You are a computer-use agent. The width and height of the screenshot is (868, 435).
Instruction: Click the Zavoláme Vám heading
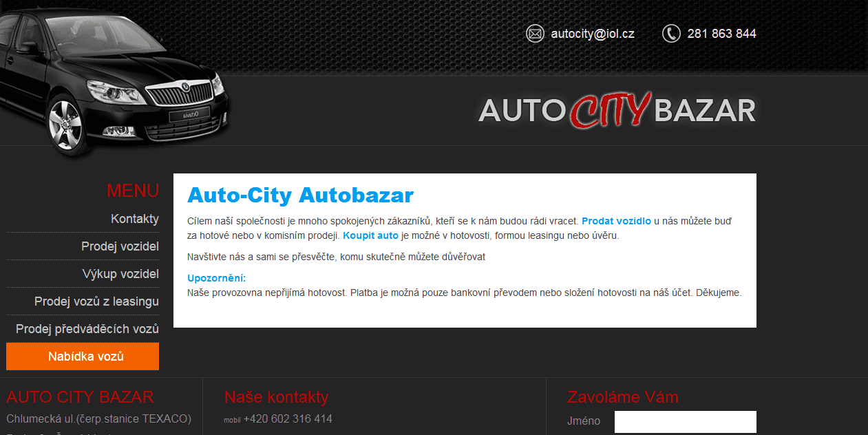pyautogui.click(x=623, y=397)
